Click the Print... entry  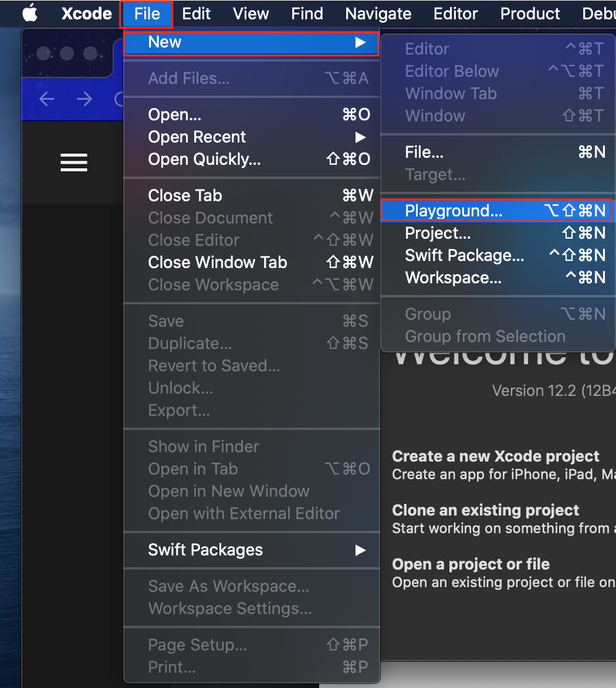pos(252,667)
